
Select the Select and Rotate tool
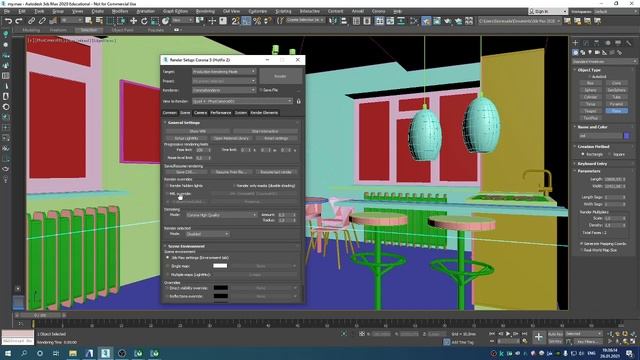144,20
